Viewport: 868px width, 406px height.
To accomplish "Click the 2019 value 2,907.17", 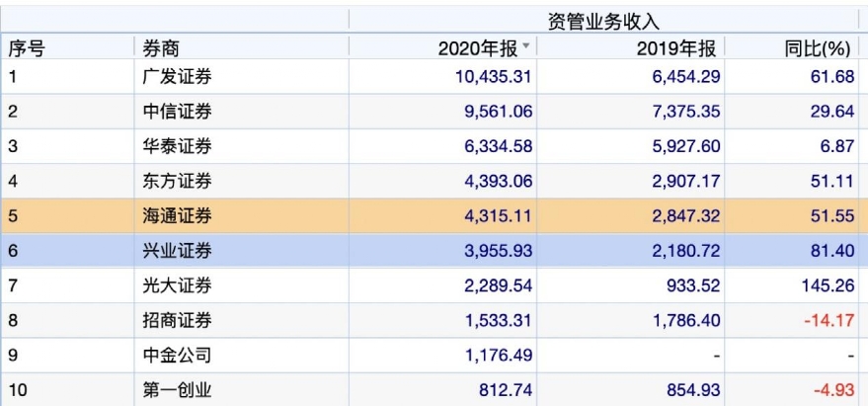I will coord(686,181).
